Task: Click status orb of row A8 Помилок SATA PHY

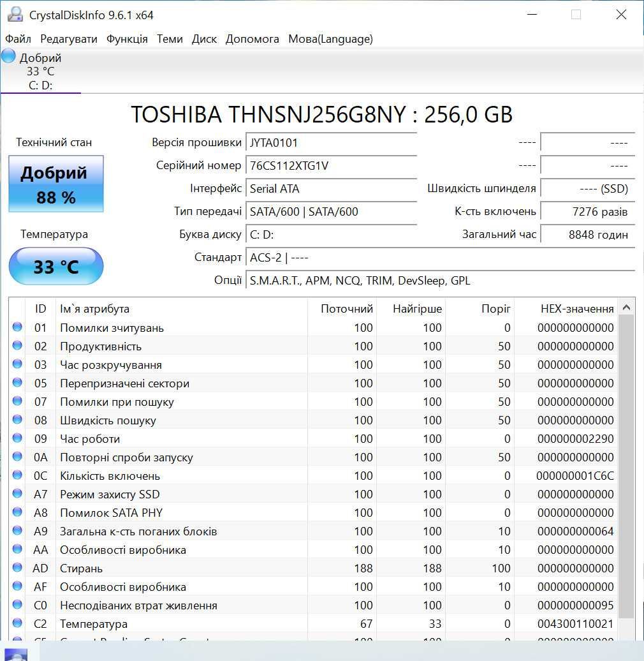Action: (x=17, y=512)
